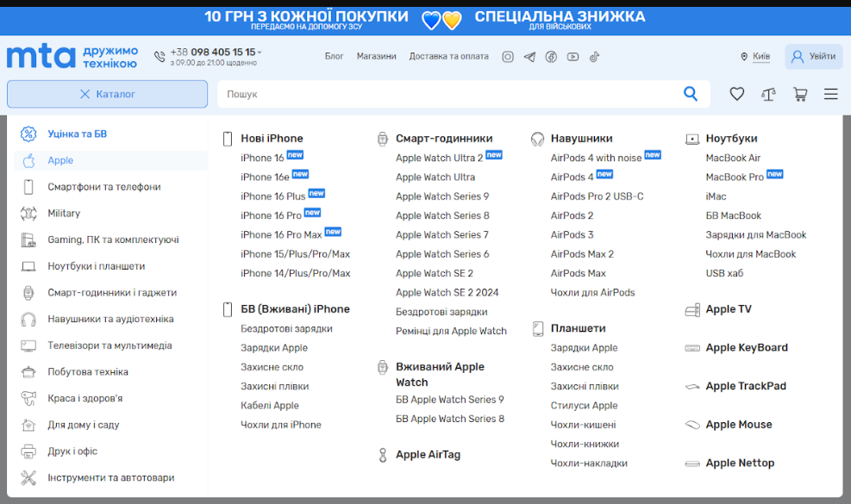Image resolution: width=851 pixels, height=504 pixels.
Task: Click into the Пошук search field
Action: pos(449,94)
